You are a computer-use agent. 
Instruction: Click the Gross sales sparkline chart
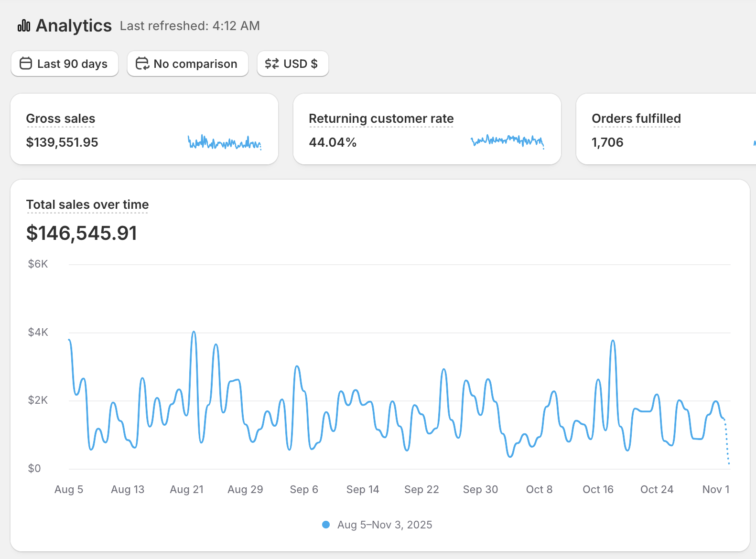tap(225, 142)
